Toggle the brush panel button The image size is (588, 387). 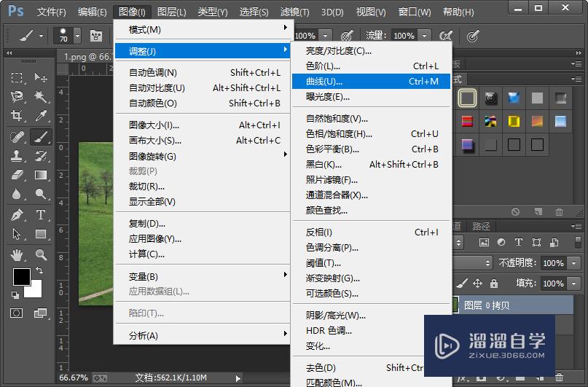click(x=96, y=36)
